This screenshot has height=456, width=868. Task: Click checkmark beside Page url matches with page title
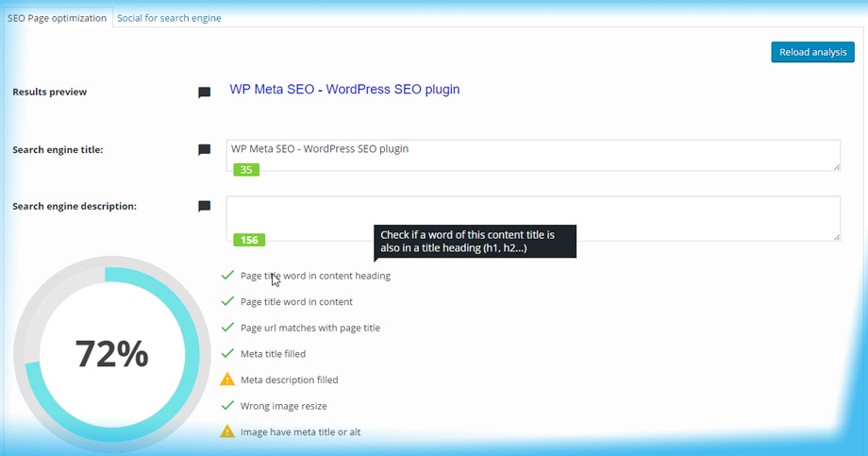pyautogui.click(x=227, y=327)
